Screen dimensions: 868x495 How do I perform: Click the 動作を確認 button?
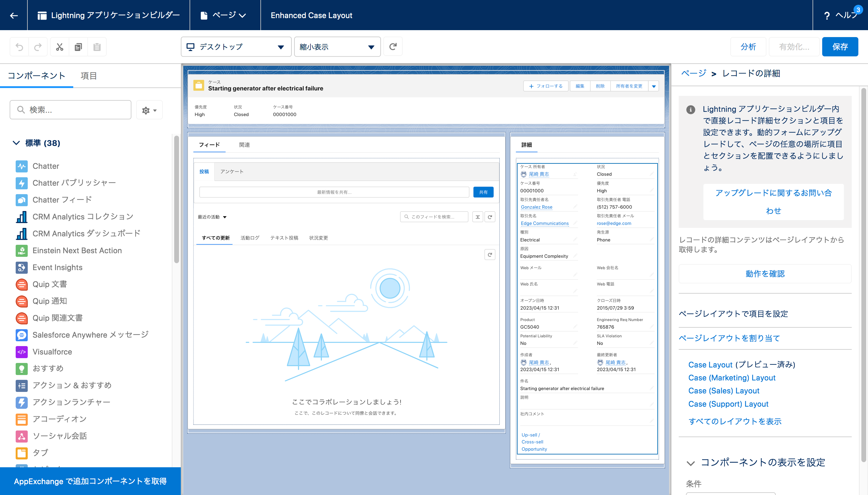pyautogui.click(x=765, y=274)
